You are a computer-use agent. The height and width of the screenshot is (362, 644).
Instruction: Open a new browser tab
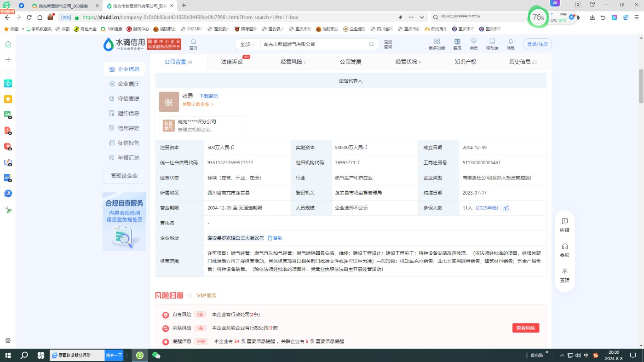[x=184, y=6]
